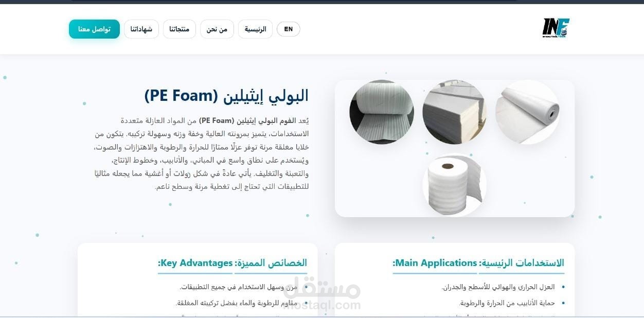View the corrugated foam roll image
Viewport: 644px width, 318px height.
click(382, 112)
